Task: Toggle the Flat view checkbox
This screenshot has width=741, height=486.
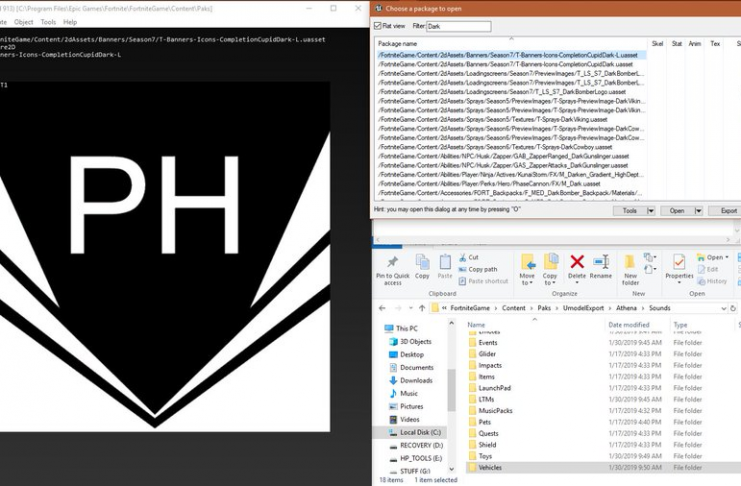Action: (378, 26)
